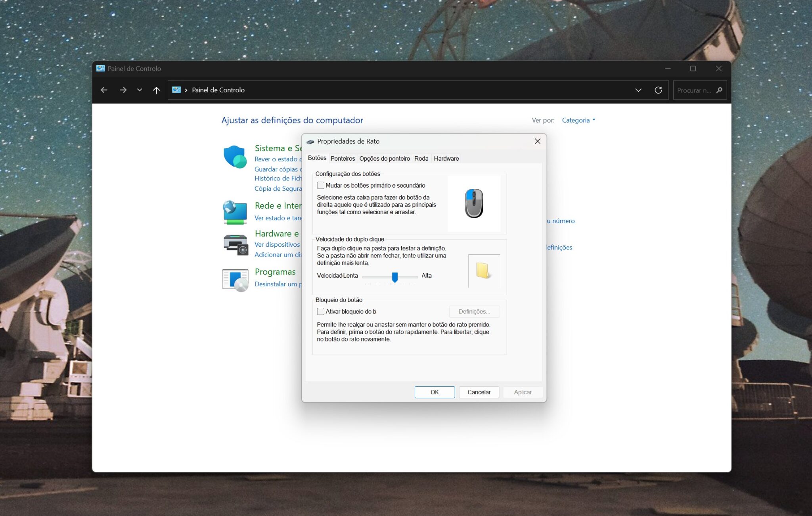Click the refresh icon in the address bar
The image size is (812, 516).
click(x=658, y=90)
